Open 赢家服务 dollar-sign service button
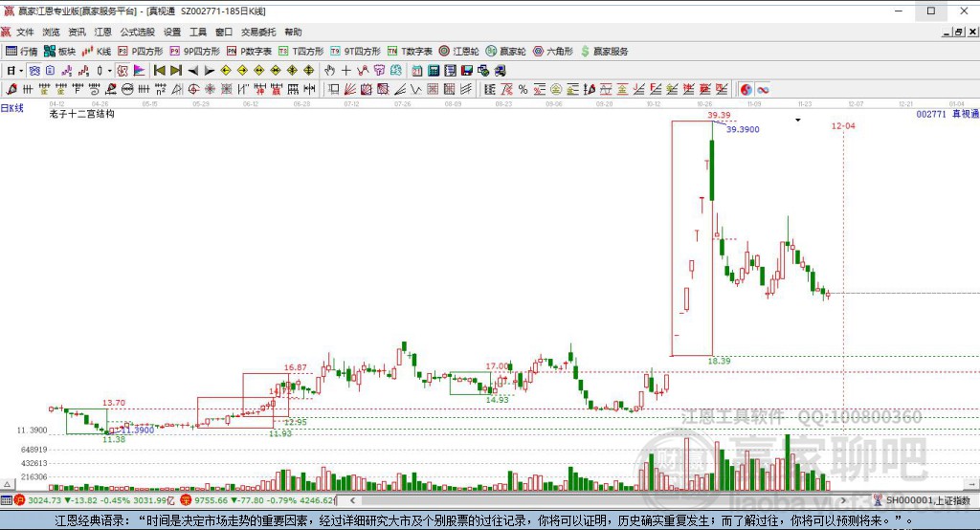The height and width of the screenshot is (530, 980). click(604, 52)
